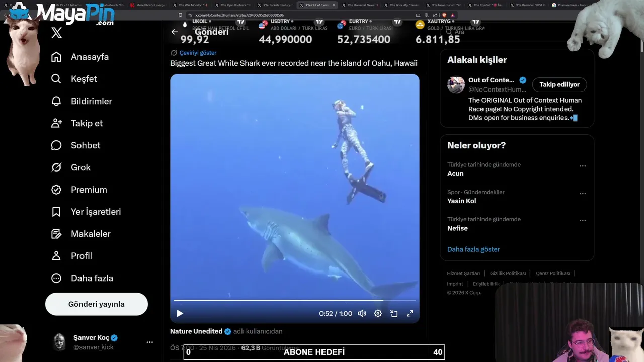The width and height of the screenshot is (644, 362).
Task: Open video settings gear
Action: point(378,313)
